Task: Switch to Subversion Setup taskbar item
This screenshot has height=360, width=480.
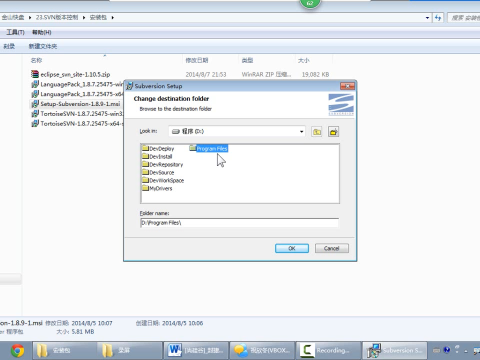Action: [x=394, y=350]
